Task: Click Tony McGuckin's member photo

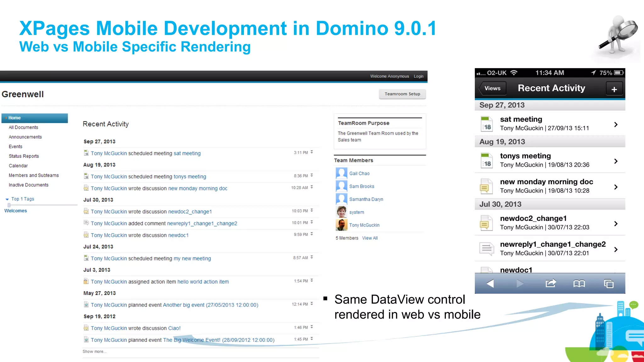Action: click(x=341, y=225)
